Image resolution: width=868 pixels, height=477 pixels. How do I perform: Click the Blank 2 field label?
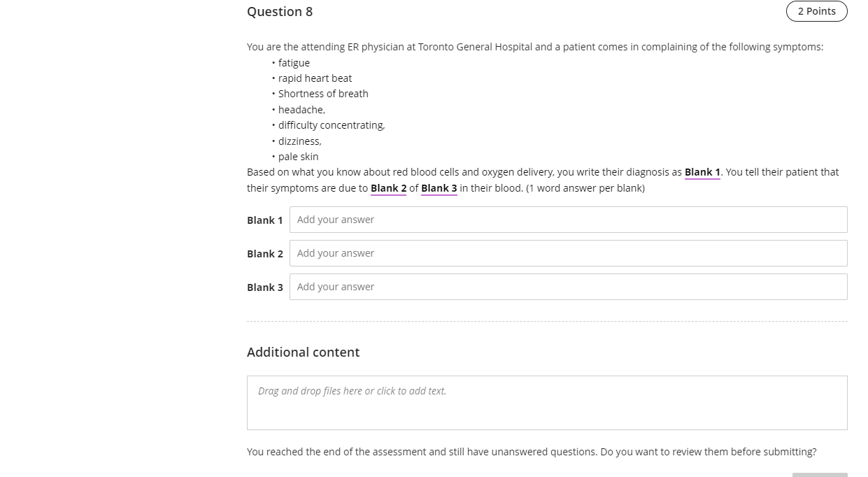264,253
